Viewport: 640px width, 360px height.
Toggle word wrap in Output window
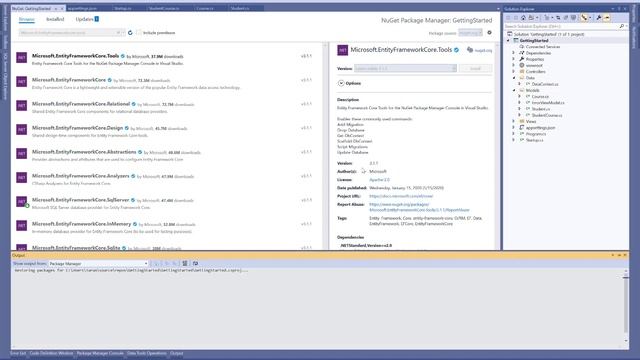(196, 264)
